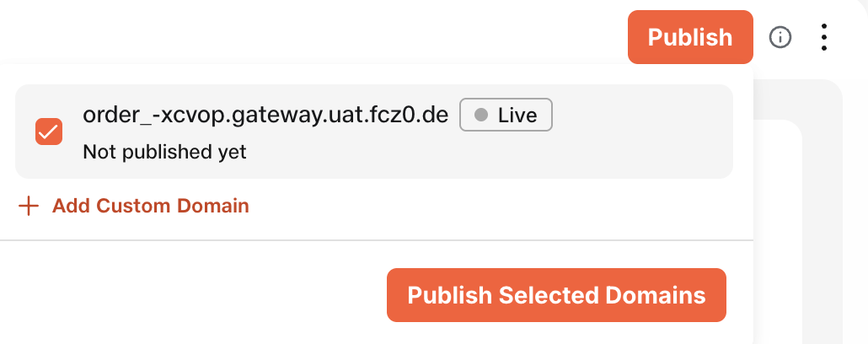This screenshot has width=868, height=344.
Task: Click the "Selected Domains" text on the bottom button
Action: [x=602, y=295]
